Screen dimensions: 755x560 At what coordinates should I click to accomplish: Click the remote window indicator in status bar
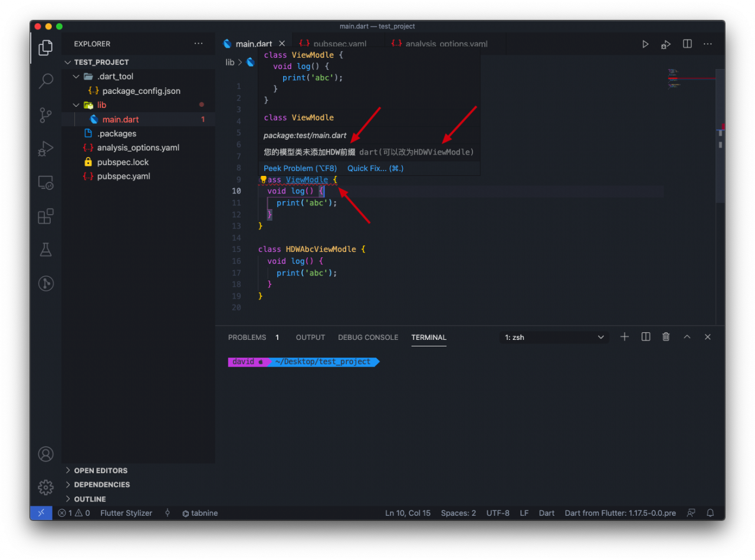(41, 513)
